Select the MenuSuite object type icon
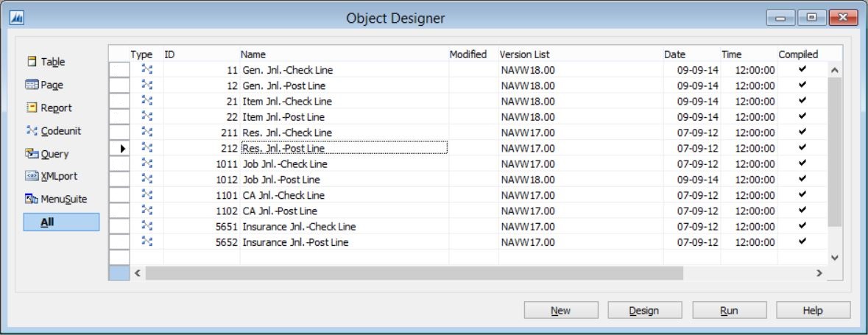 coord(32,199)
